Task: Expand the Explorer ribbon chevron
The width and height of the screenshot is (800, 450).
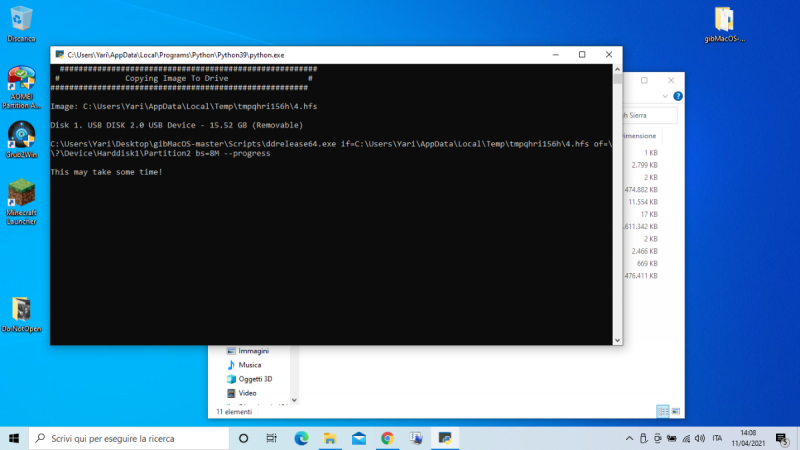Action: click(665, 96)
